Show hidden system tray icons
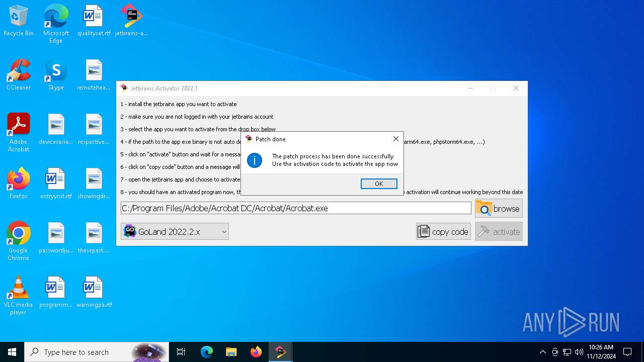Screen dimensions: 644x362 pos(542,352)
